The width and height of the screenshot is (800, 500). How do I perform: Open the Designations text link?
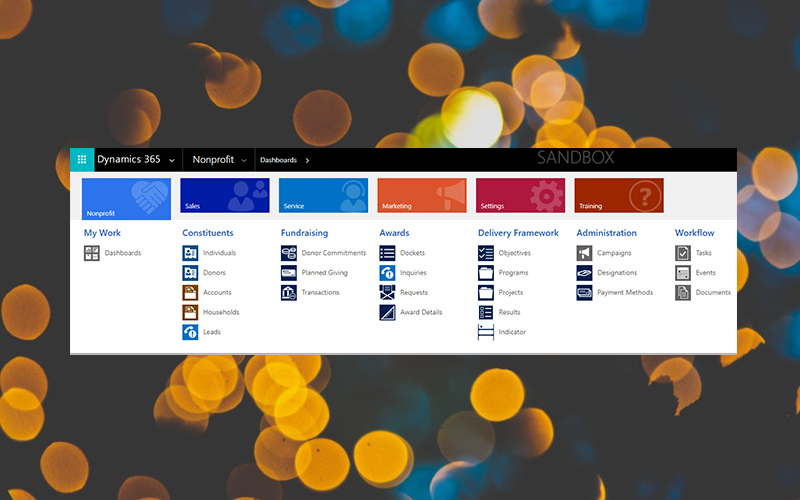coord(617,273)
